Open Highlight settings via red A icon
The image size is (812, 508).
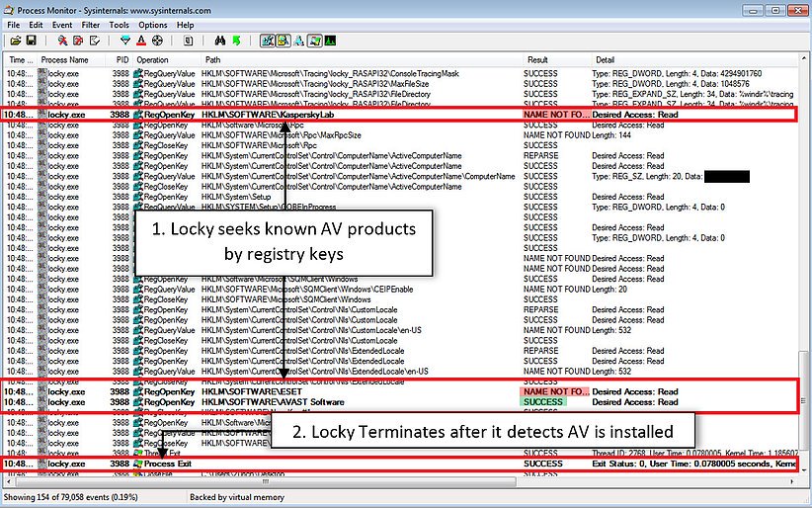coord(141,41)
